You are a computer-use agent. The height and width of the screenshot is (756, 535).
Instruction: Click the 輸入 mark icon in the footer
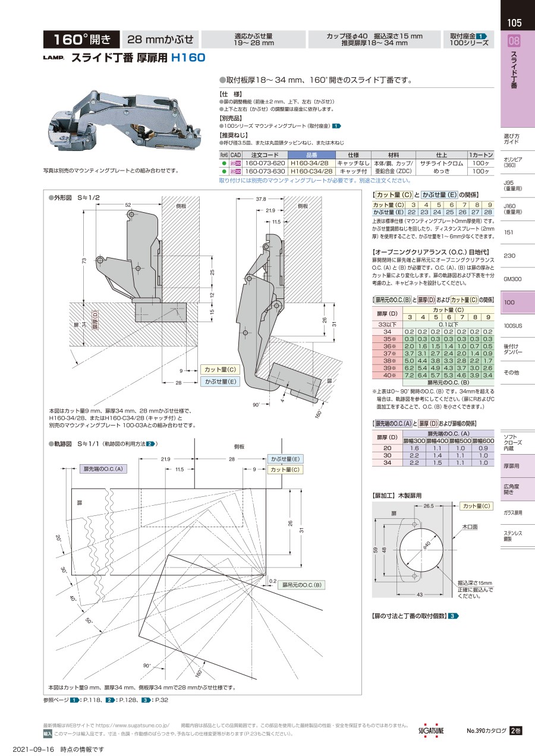[x=48, y=734]
